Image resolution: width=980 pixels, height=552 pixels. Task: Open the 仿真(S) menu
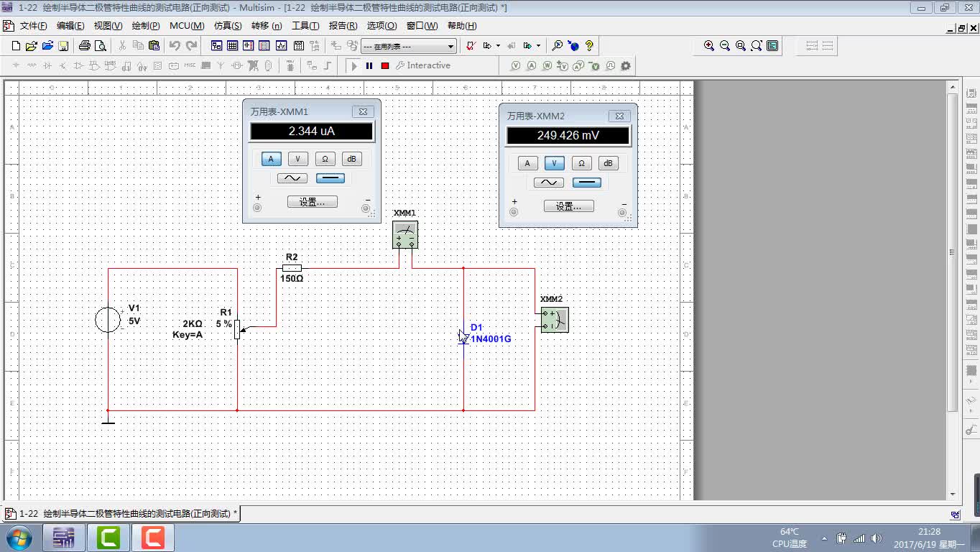[x=228, y=26]
